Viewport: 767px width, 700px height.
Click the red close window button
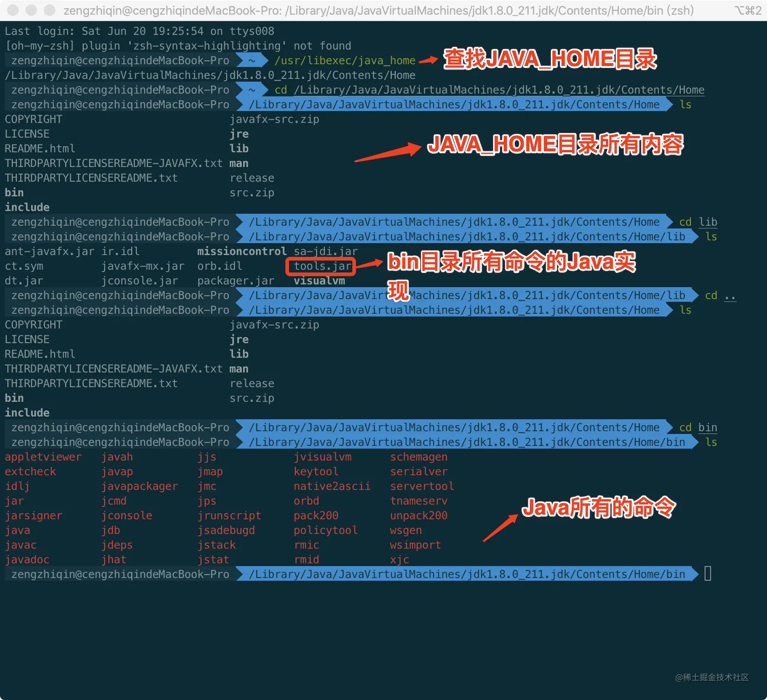click(x=13, y=10)
